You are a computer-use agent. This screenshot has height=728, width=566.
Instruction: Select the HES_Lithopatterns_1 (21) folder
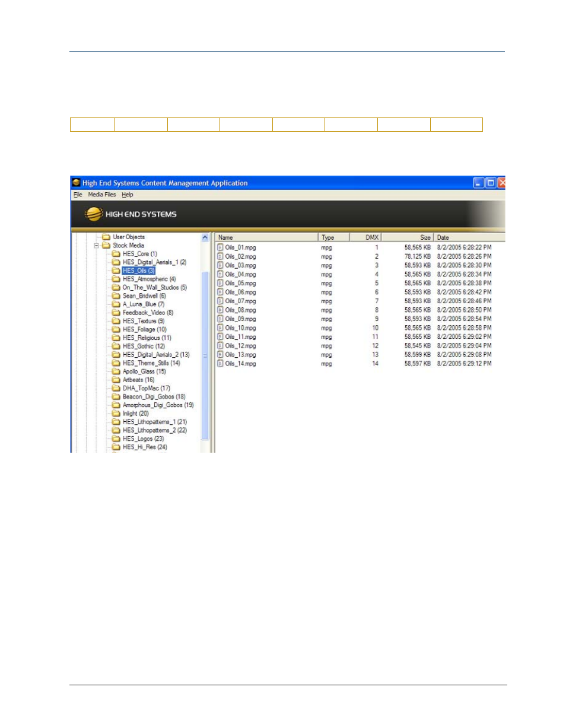pos(154,422)
